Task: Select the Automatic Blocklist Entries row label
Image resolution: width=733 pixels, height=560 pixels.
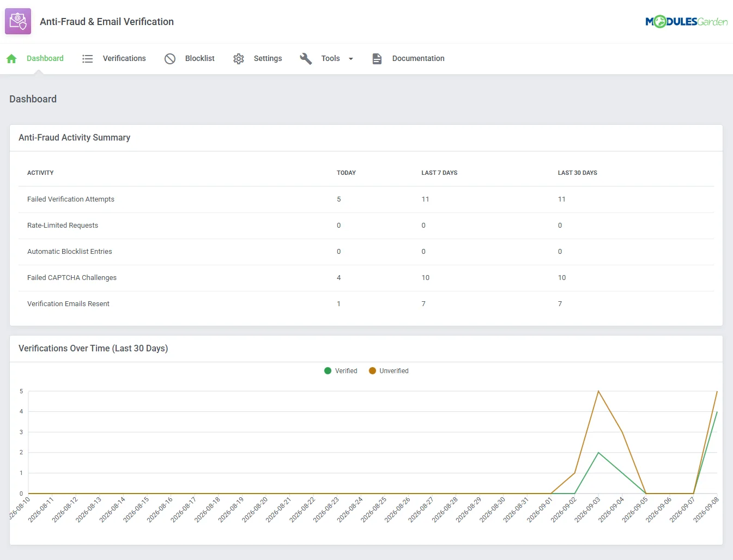Action: coord(70,252)
